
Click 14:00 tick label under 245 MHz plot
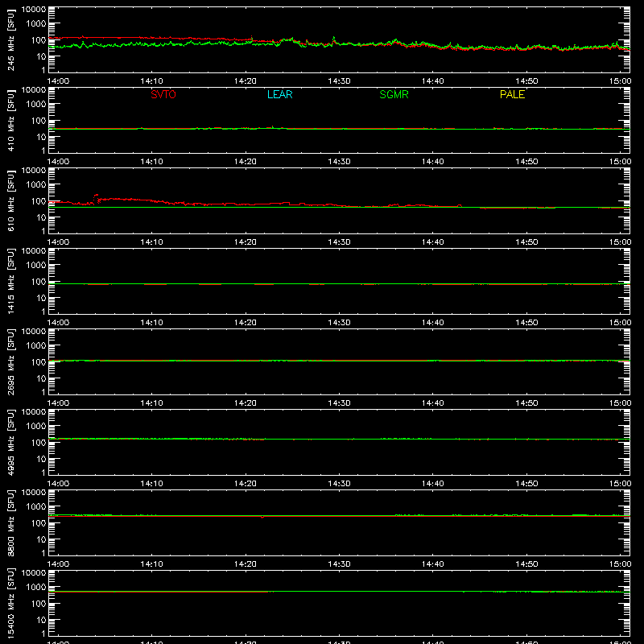click(x=58, y=81)
